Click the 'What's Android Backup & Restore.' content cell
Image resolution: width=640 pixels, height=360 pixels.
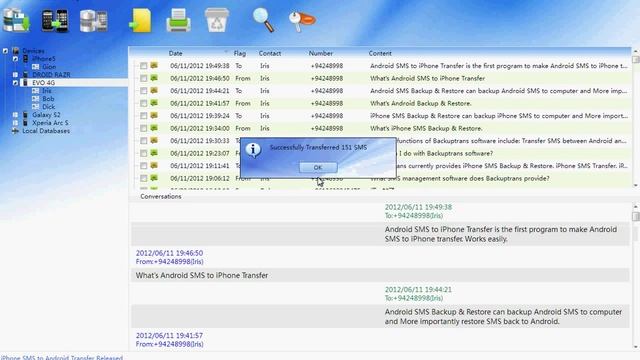[x=421, y=103]
